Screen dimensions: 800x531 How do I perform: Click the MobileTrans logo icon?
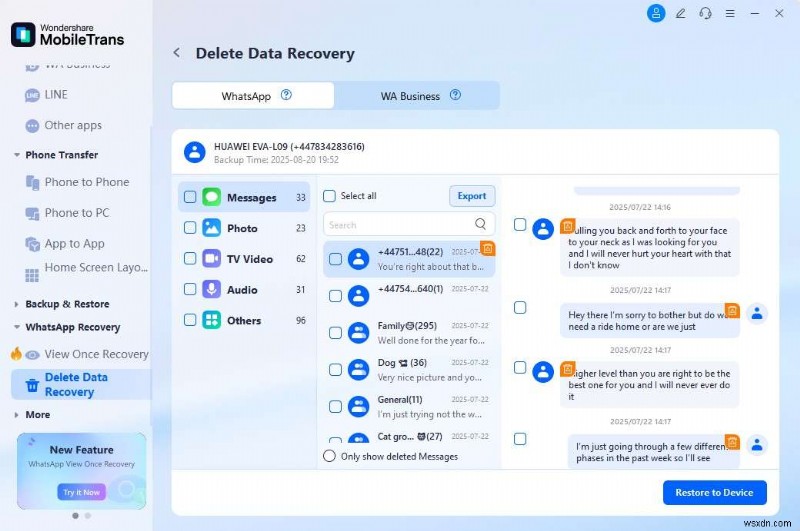tap(23, 35)
